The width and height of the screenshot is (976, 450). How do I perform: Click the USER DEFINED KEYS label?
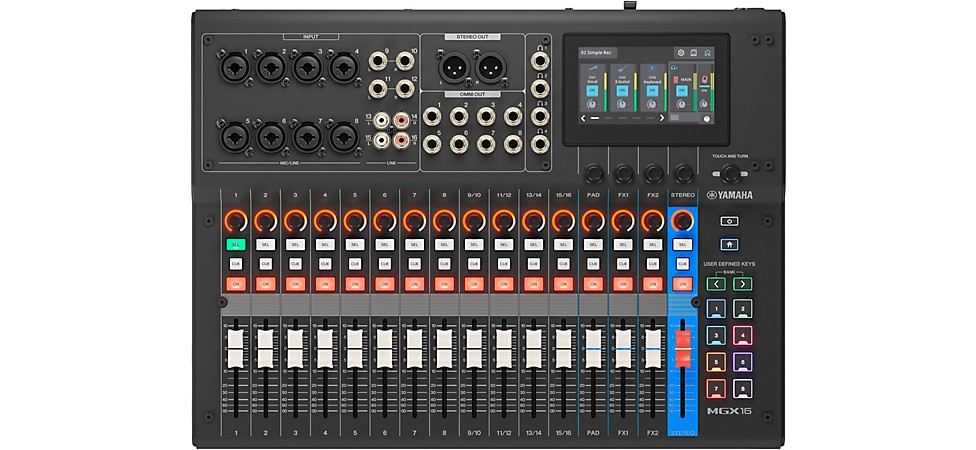729,264
